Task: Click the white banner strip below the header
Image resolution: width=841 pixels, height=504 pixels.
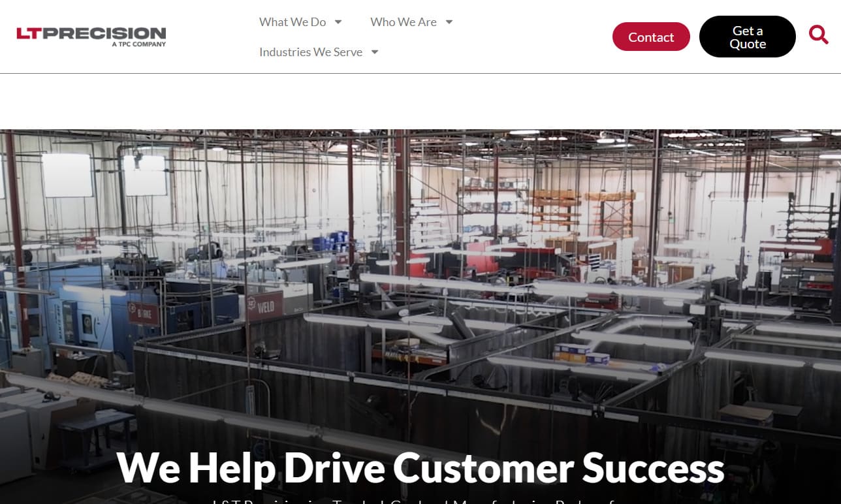Action: [420, 102]
